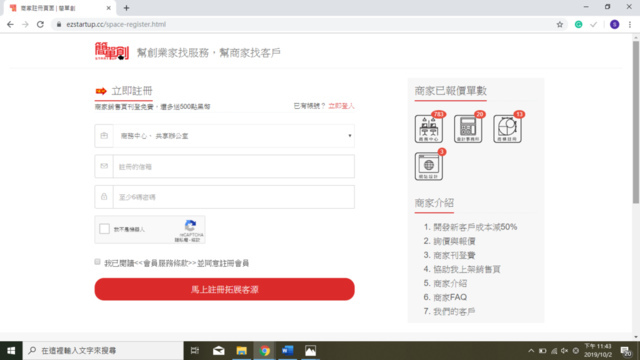Open the website design category icon with 3 badge
The image size is (640, 360).
click(x=429, y=166)
